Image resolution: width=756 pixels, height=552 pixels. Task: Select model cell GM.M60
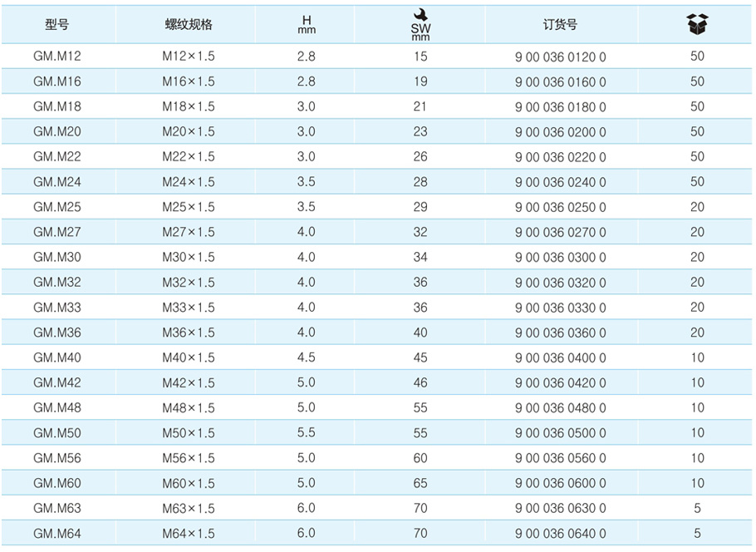click(x=56, y=483)
